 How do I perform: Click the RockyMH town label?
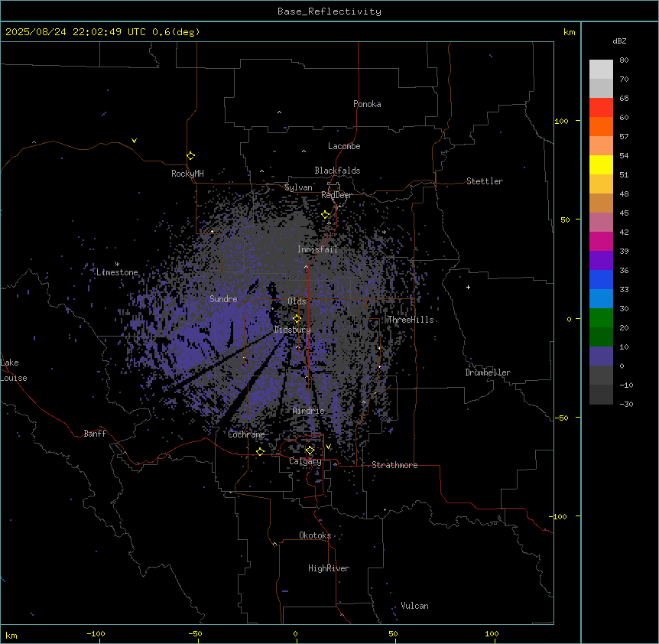click(187, 174)
